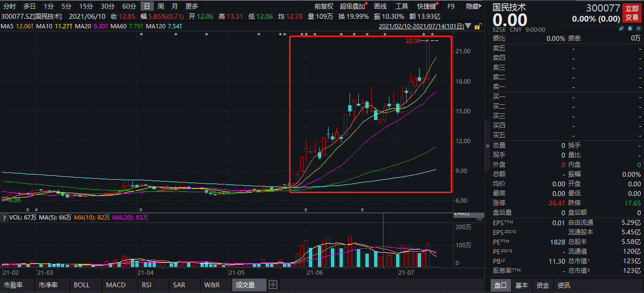Click the bell alert icon for 300077

(630, 29)
